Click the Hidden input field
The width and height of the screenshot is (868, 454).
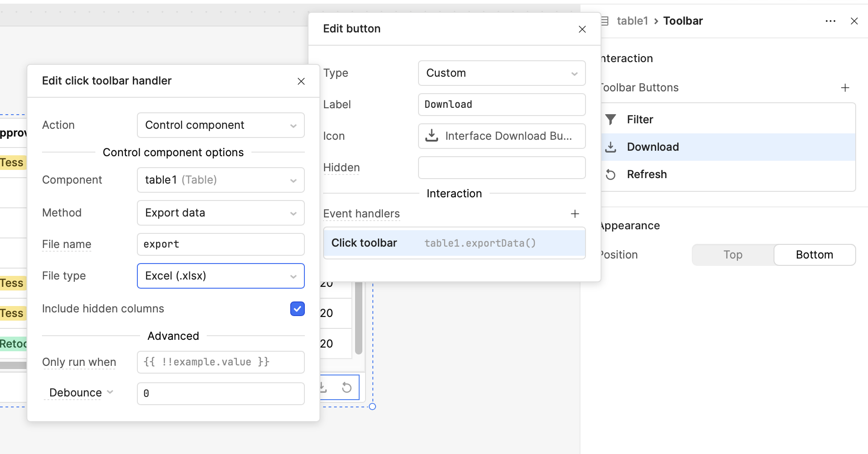coord(502,168)
